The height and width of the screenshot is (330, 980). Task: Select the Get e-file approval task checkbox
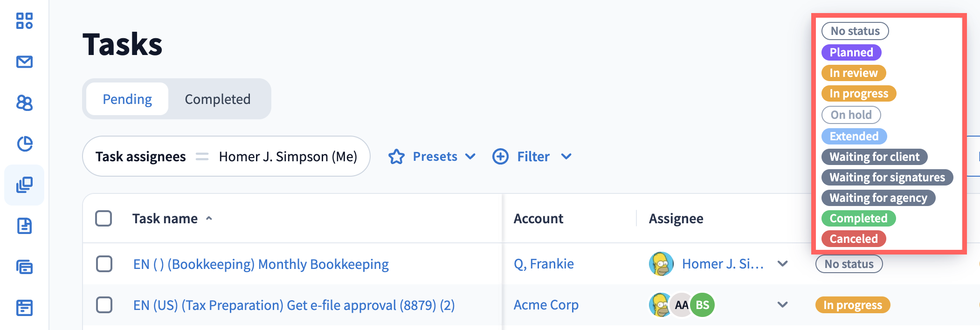pos(104,305)
